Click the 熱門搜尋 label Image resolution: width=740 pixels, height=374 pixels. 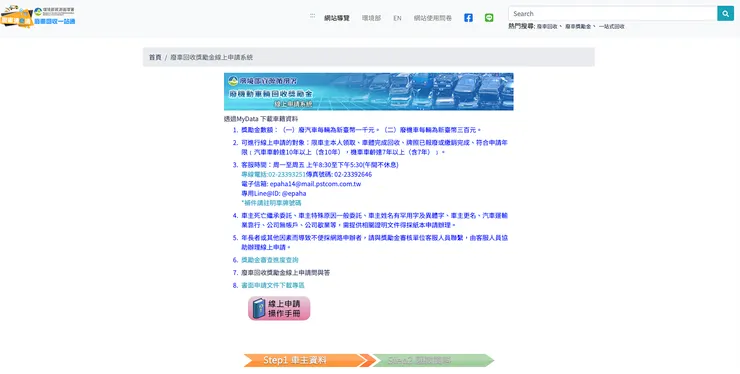(x=521, y=26)
